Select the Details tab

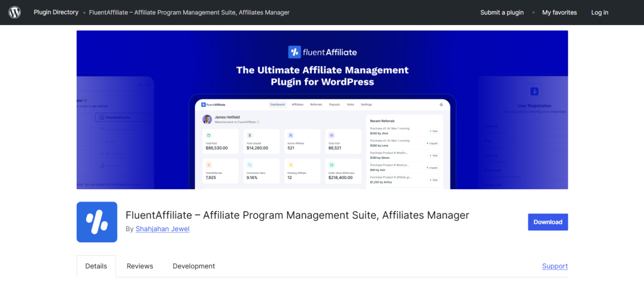(96, 266)
